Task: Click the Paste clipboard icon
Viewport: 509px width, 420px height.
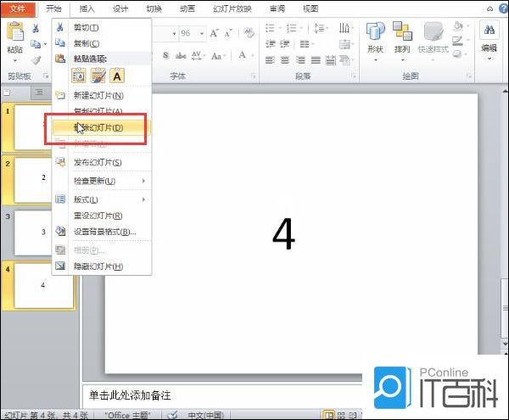Action: pos(15,31)
